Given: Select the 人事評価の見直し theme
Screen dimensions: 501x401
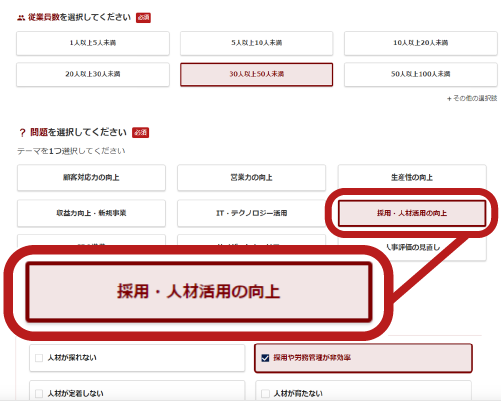Looking at the screenshot, I should [x=413, y=247].
